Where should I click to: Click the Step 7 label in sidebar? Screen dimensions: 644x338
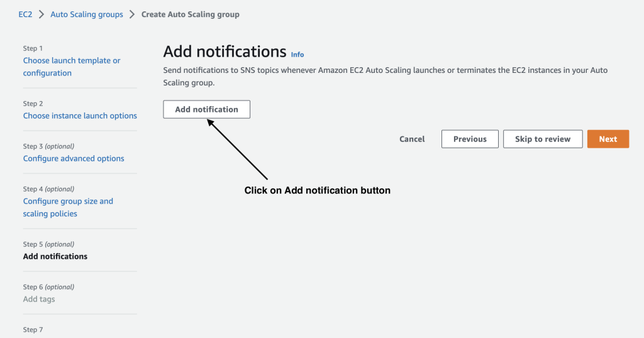[x=33, y=329]
